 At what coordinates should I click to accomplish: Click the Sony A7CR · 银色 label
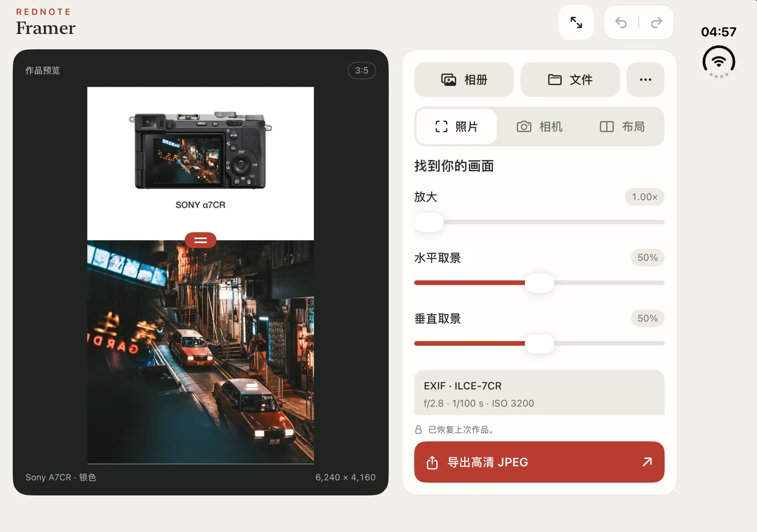click(61, 478)
